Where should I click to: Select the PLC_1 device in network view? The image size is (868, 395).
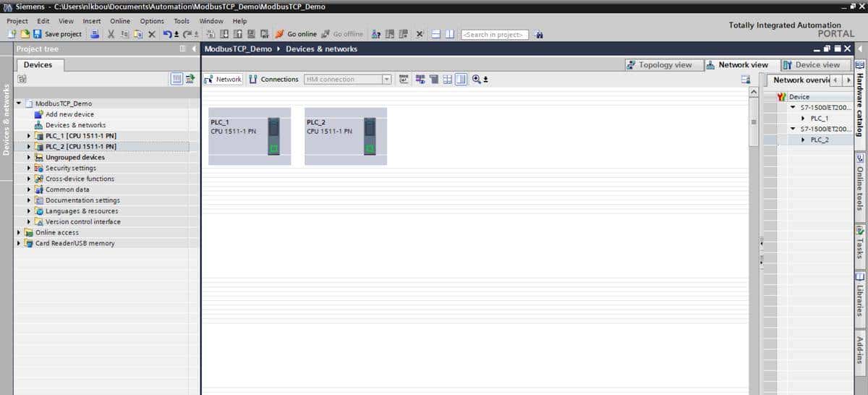pos(250,136)
